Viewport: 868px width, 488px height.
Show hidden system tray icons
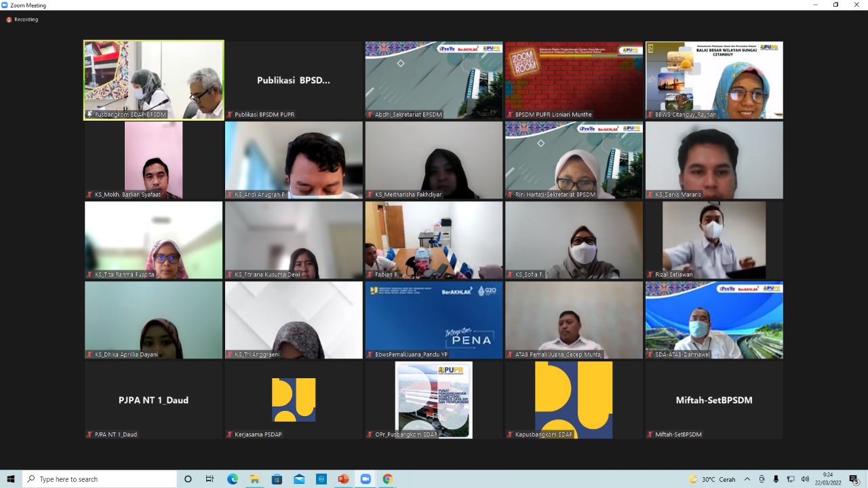coord(747,479)
